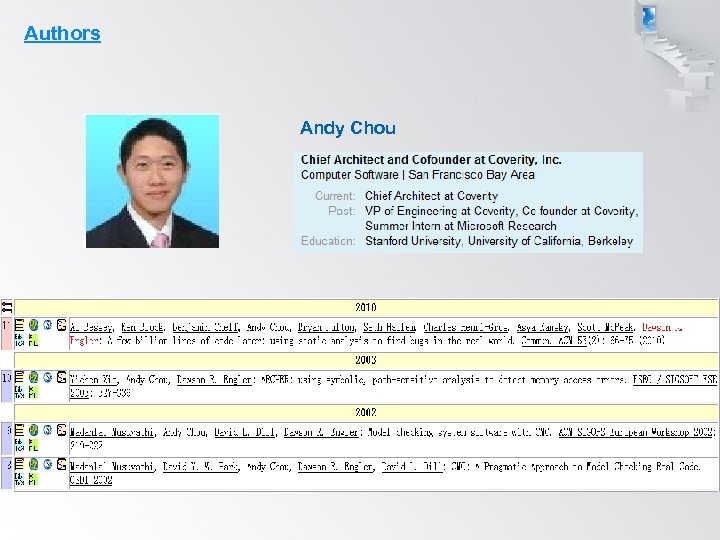Screen dimensions: 720x540
Task: Open the BibTeX icon in entry 11's row
Action: [x=19, y=340]
